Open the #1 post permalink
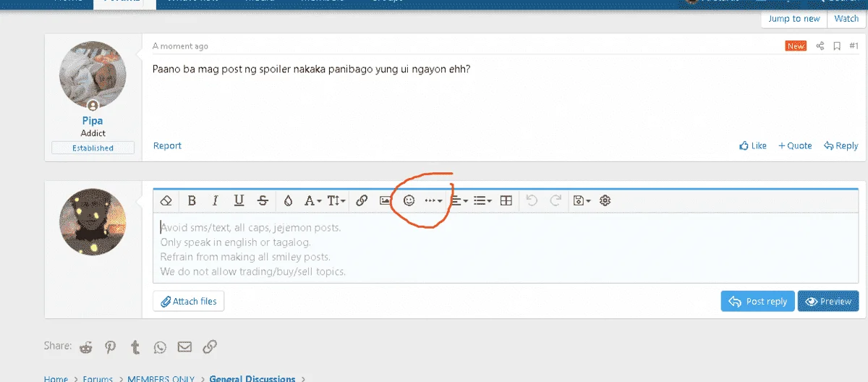868x382 pixels. [854, 46]
